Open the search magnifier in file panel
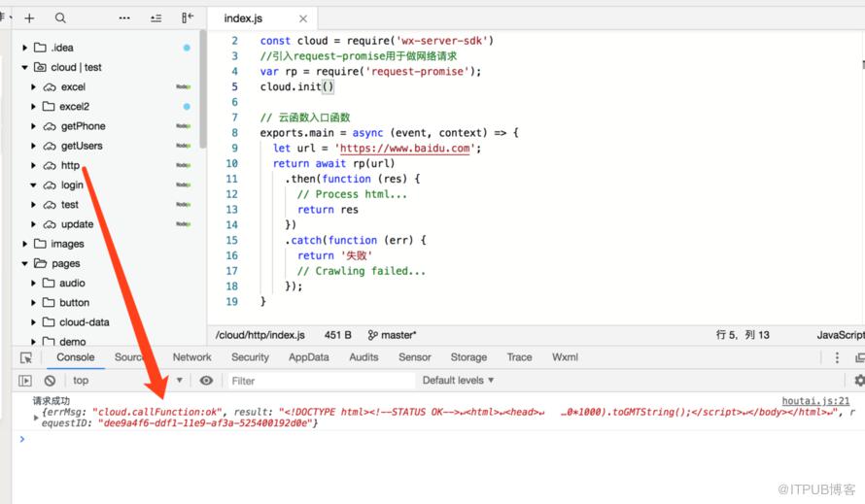Screen dimensions: 865x504 [x=60, y=18]
